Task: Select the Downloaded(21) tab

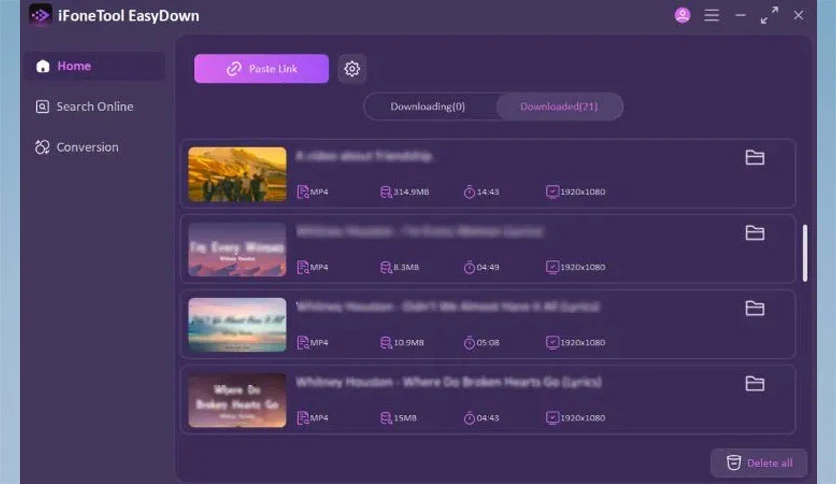Action: (x=559, y=107)
